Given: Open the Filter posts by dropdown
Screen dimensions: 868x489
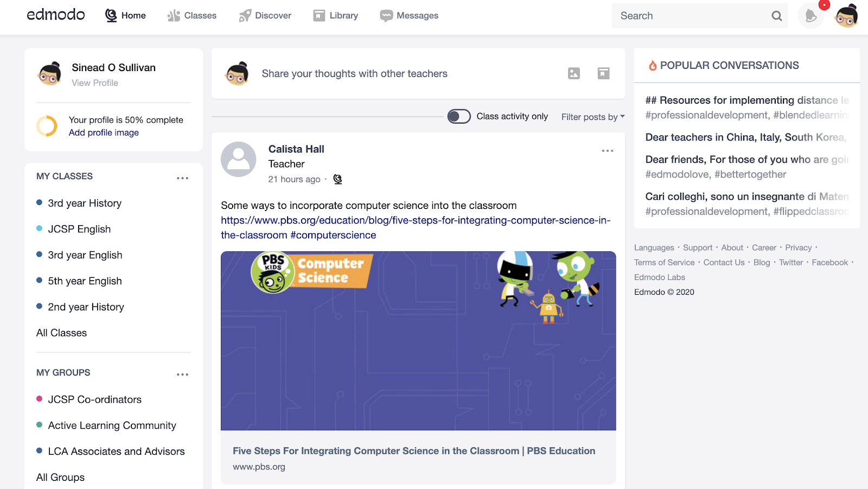Looking at the screenshot, I should coord(593,117).
